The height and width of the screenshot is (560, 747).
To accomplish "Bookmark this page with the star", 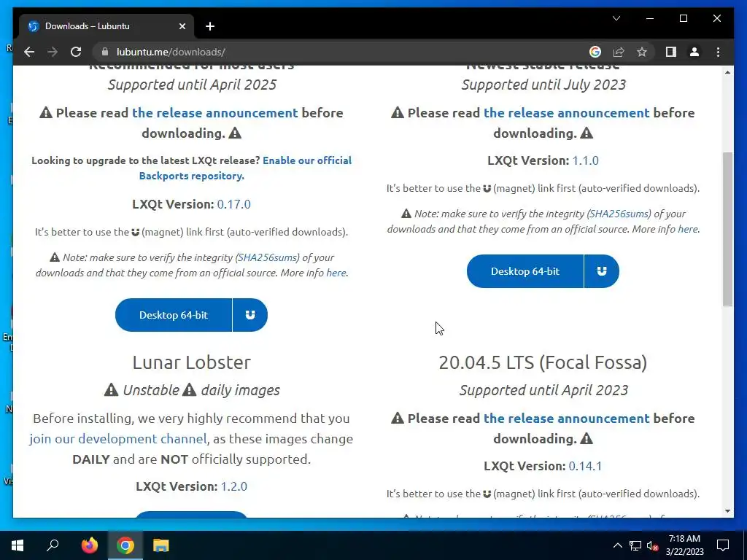I will tap(642, 52).
